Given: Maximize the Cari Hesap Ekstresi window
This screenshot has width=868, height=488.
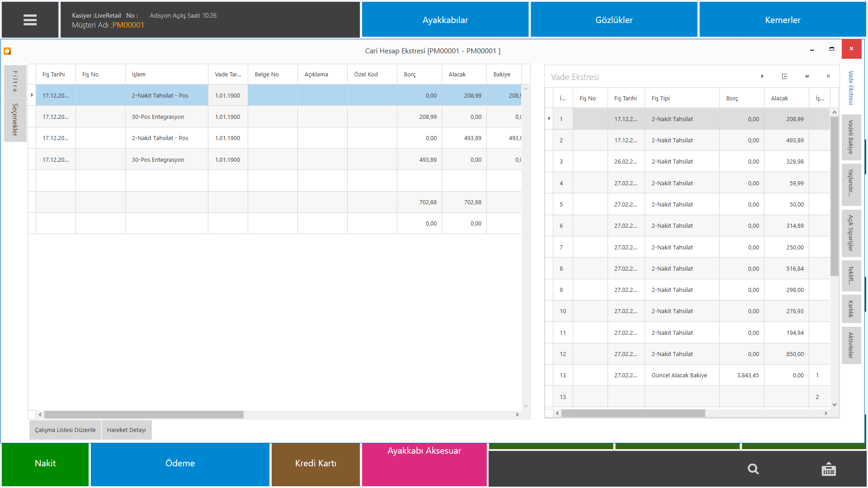Looking at the screenshot, I should 831,49.
